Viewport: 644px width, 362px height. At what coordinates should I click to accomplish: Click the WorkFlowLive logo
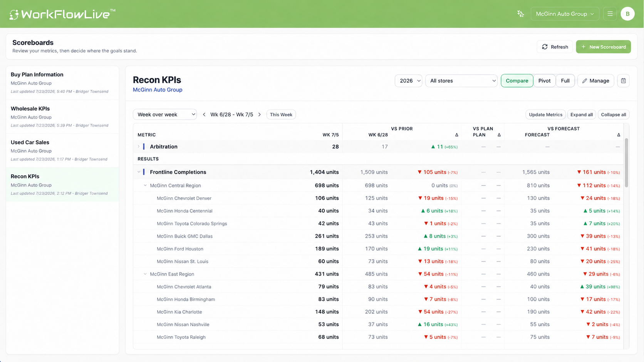[x=62, y=14]
